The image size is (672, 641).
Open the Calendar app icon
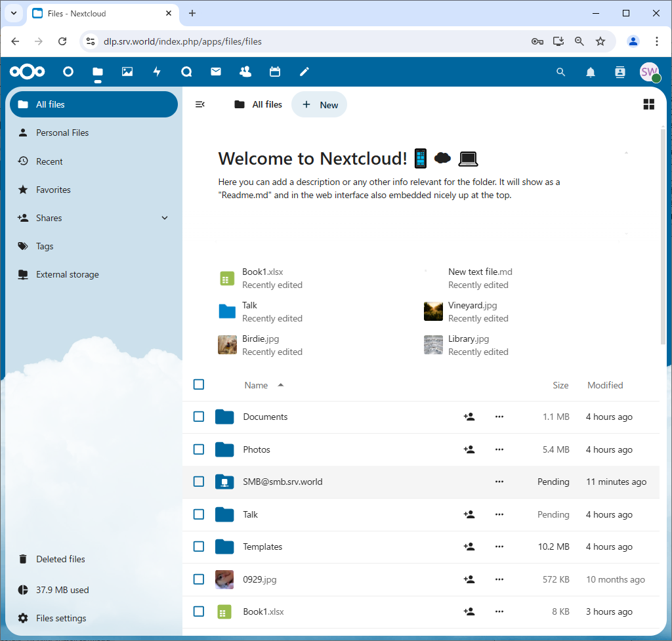(275, 72)
